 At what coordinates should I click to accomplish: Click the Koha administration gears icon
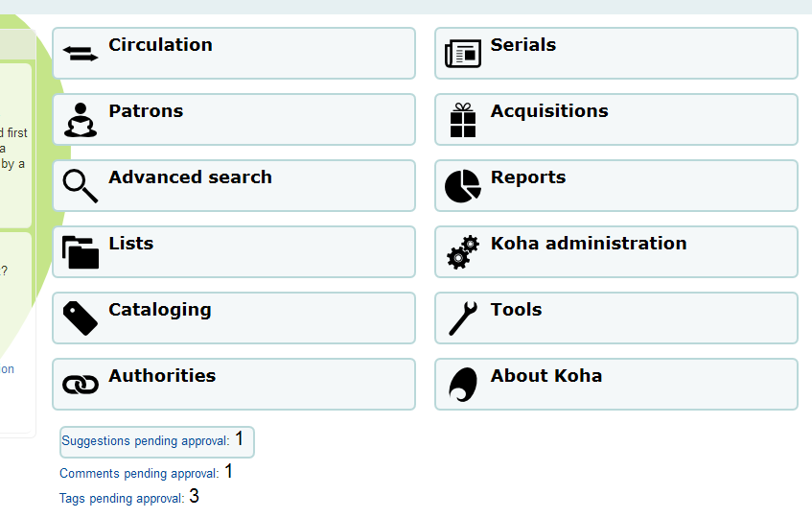point(463,252)
